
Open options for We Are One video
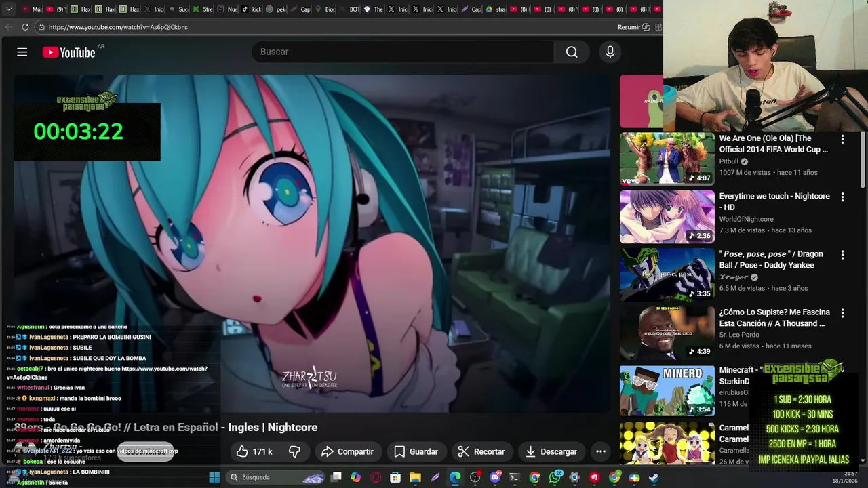coord(842,139)
